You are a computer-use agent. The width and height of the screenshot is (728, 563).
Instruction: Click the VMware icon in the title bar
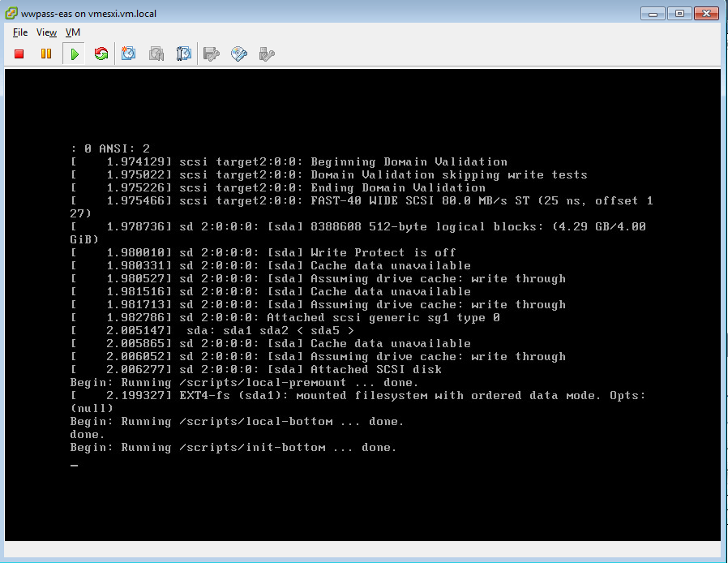click(10, 13)
